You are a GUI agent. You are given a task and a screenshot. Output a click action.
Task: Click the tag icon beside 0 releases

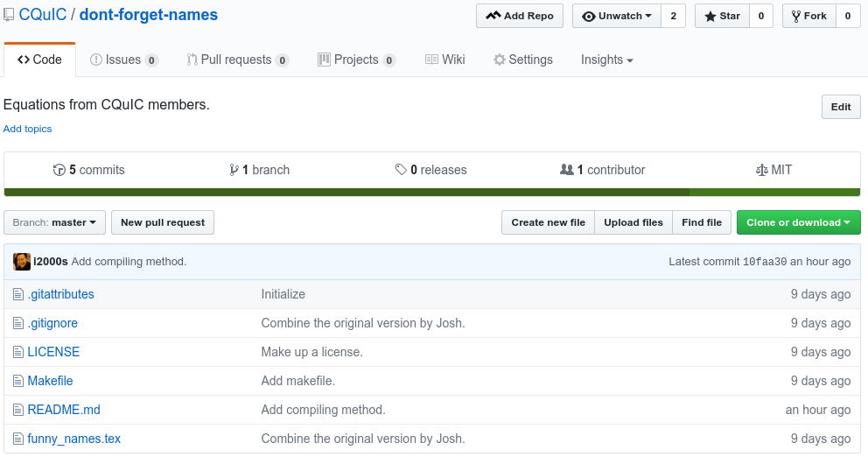401,170
